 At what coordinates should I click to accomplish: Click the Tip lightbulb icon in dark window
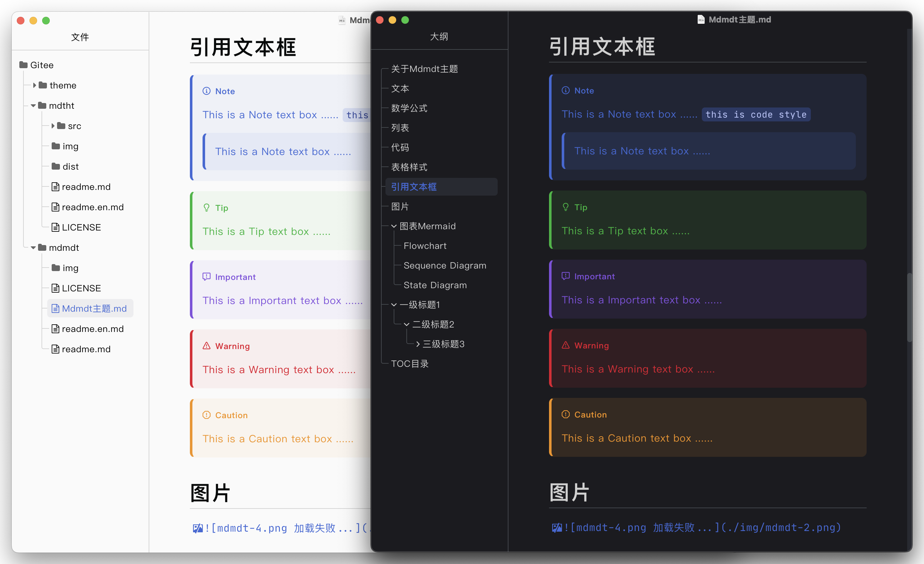[565, 207]
